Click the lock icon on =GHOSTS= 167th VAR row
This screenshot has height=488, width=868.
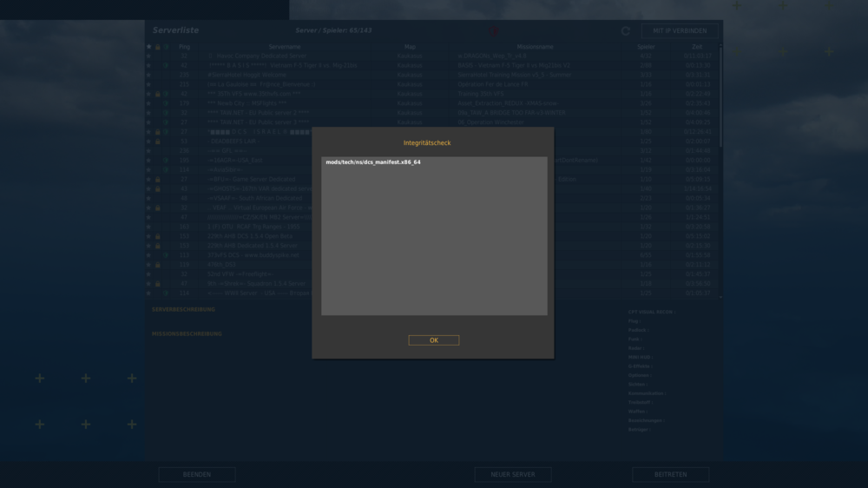[x=158, y=189]
